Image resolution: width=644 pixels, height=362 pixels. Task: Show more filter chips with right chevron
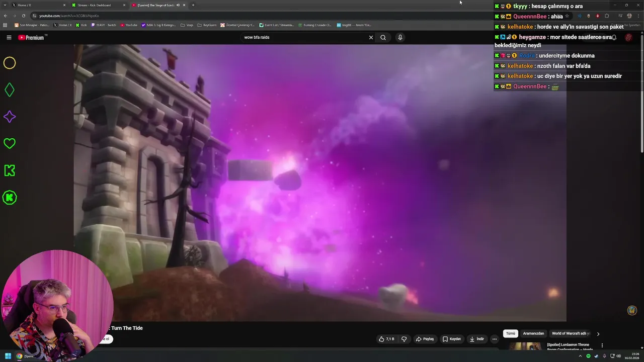point(598,333)
